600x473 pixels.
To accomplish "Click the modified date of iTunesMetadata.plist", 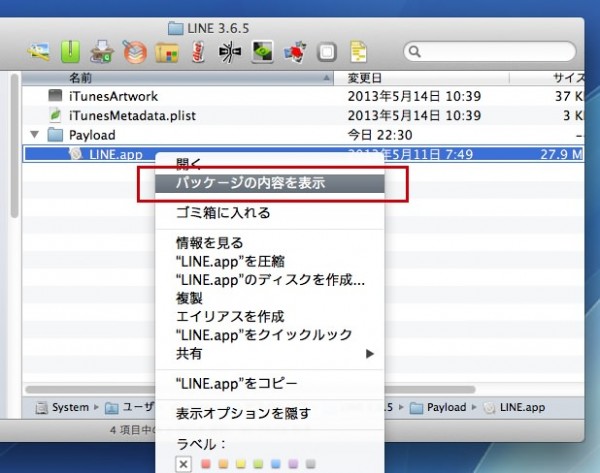I will pyautogui.click(x=414, y=116).
